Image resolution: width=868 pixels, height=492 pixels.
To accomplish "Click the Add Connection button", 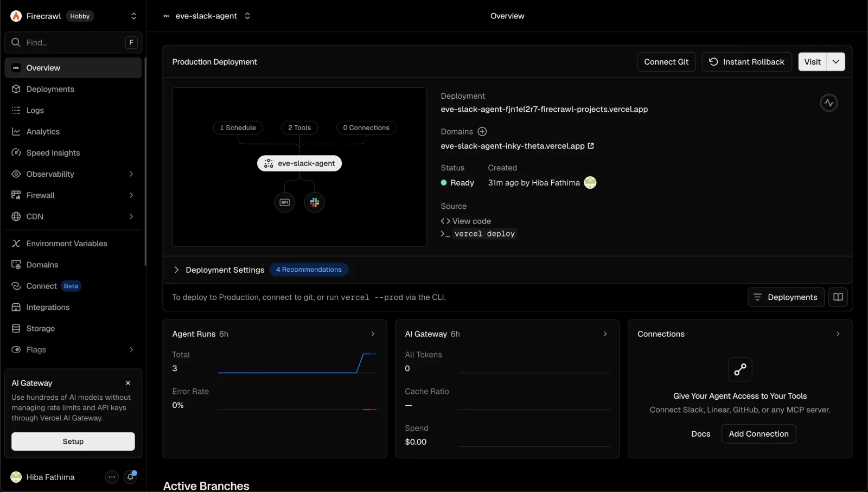I will click(x=758, y=434).
